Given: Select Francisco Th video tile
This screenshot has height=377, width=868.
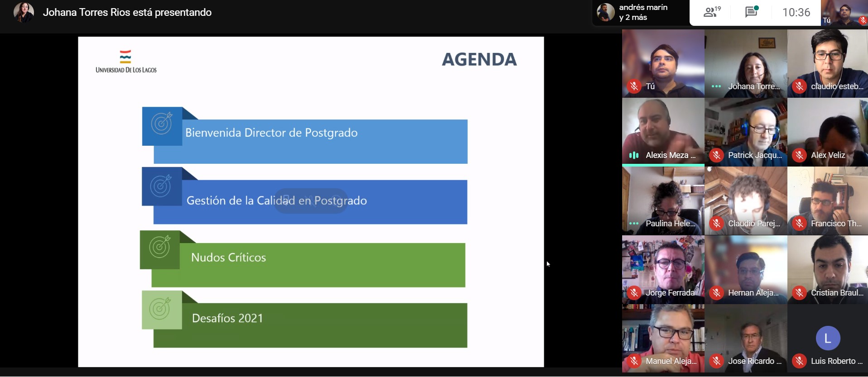Looking at the screenshot, I should (828, 201).
